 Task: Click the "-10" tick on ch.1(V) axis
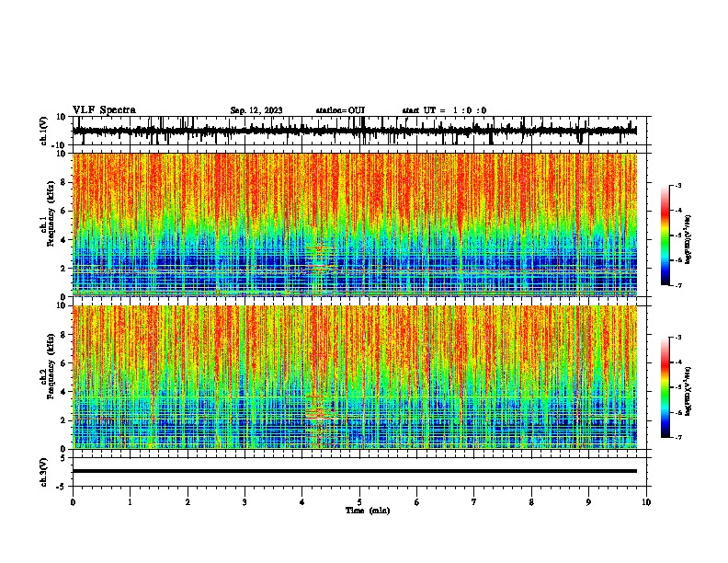coord(60,145)
